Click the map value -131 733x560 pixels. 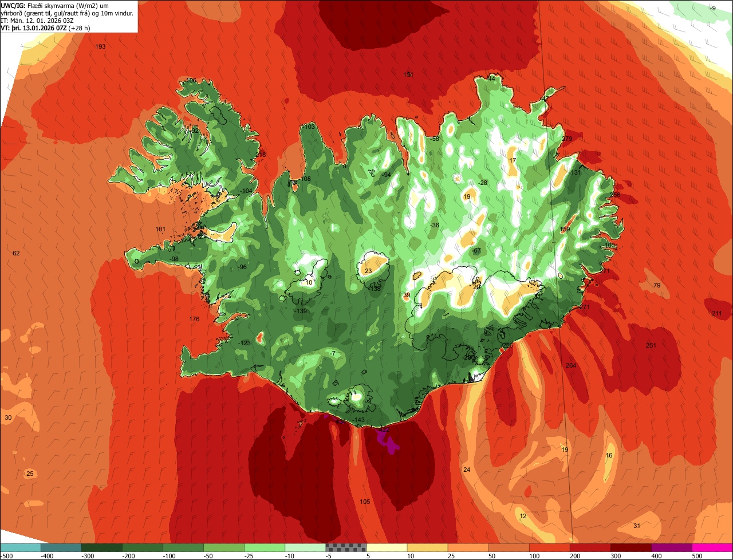pyautogui.click(x=574, y=173)
